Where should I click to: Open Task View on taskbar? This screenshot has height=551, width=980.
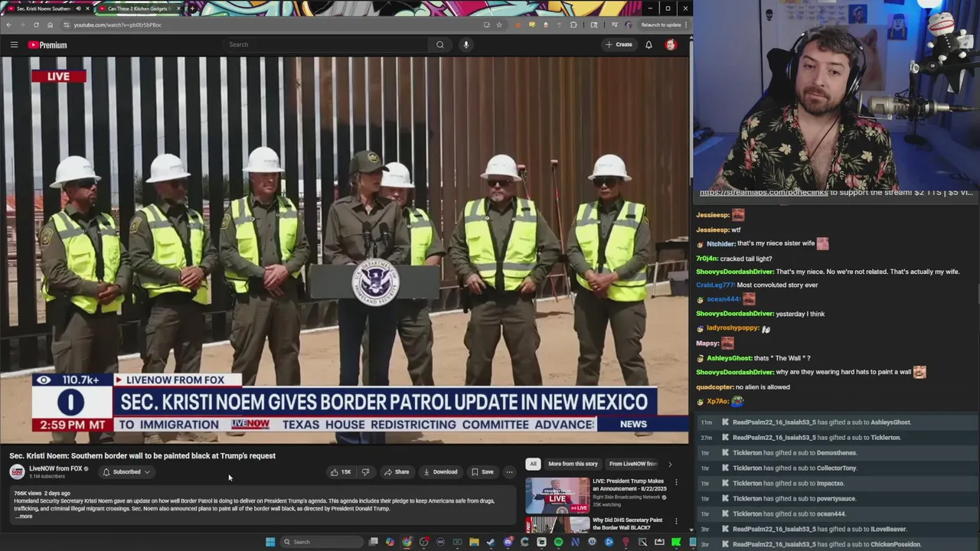point(373,542)
